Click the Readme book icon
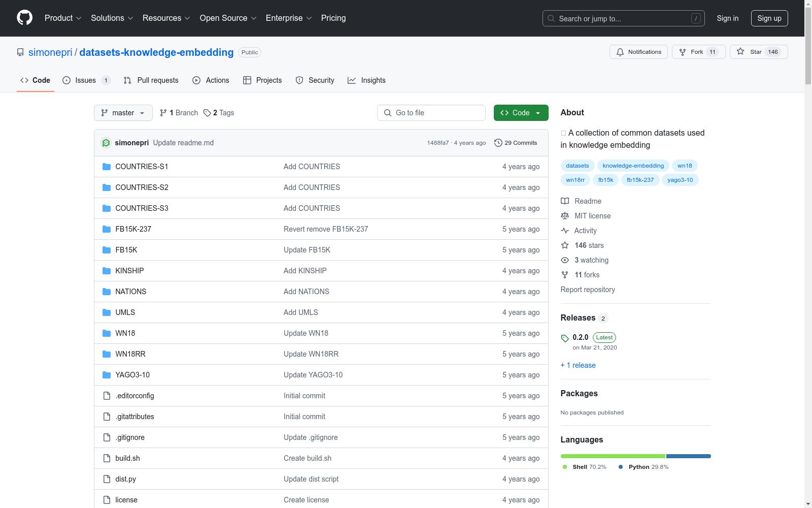Image resolution: width=812 pixels, height=508 pixels. click(x=565, y=201)
